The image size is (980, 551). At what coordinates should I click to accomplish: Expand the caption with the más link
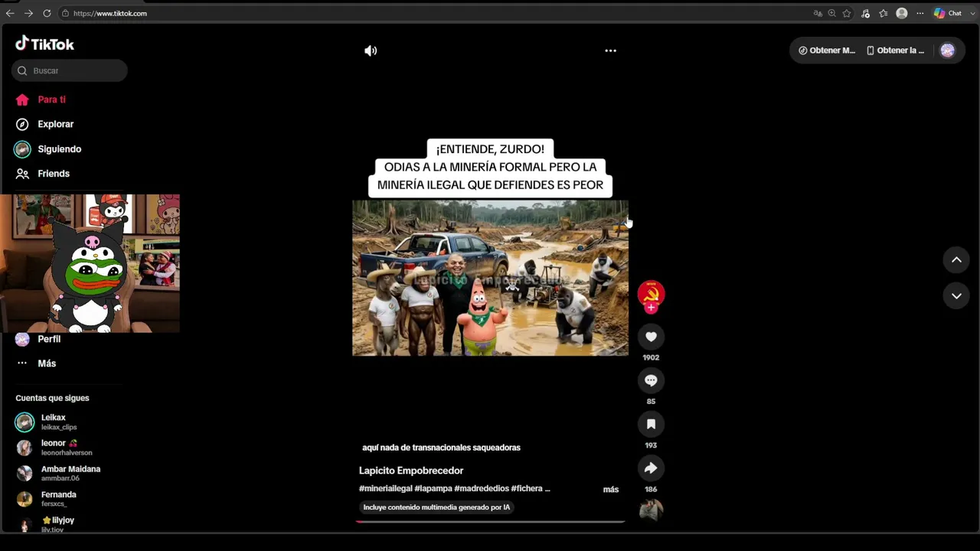[611, 490]
